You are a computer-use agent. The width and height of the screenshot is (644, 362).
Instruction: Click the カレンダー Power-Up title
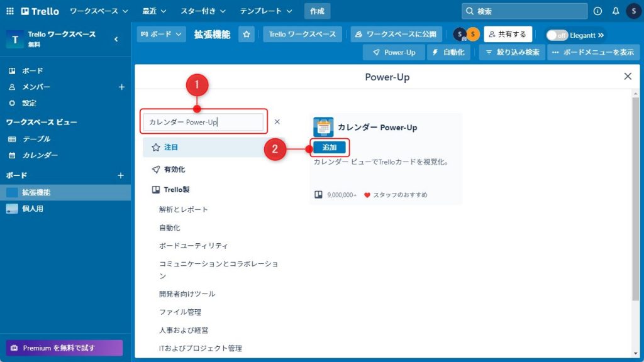377,127
